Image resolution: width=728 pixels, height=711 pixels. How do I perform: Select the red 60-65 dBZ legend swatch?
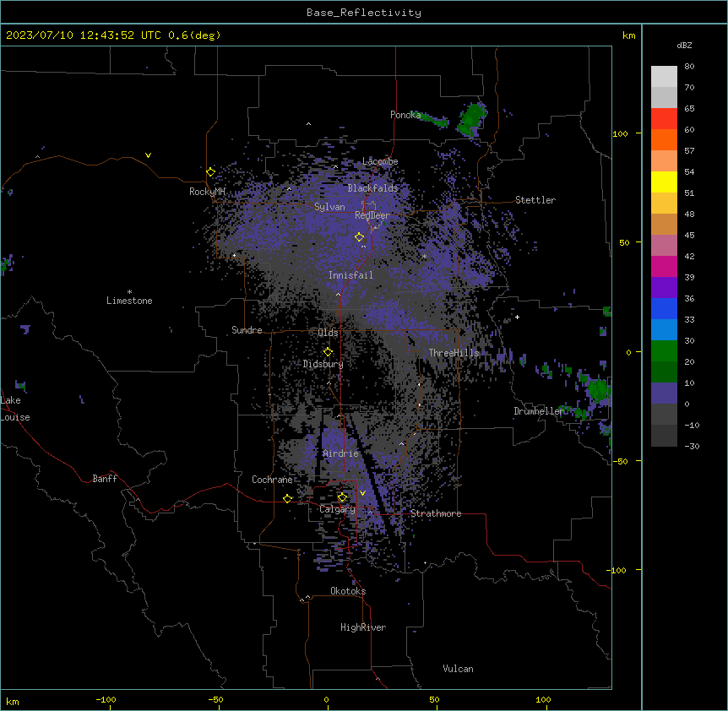click(664, 119)
